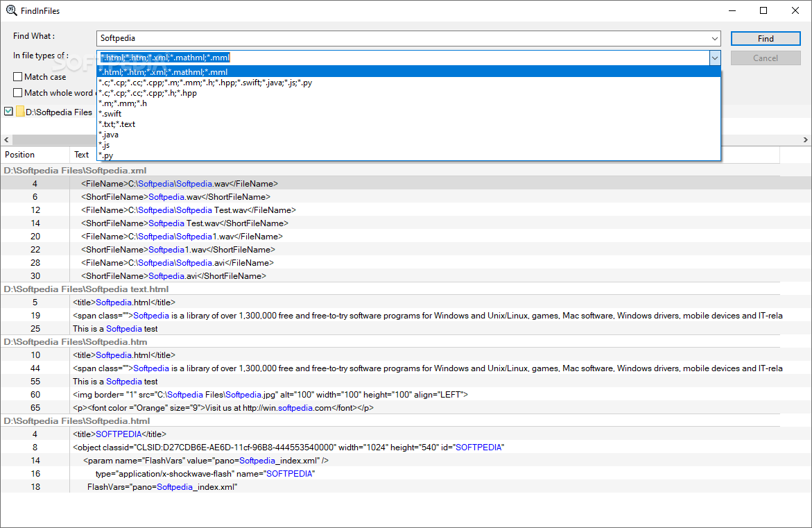This screenshot has height=528, width=812.
Task: Select the D:\Softpedia Files\Softpedia.xml group header
Action: pyautogui.click(x=390, y=171)
